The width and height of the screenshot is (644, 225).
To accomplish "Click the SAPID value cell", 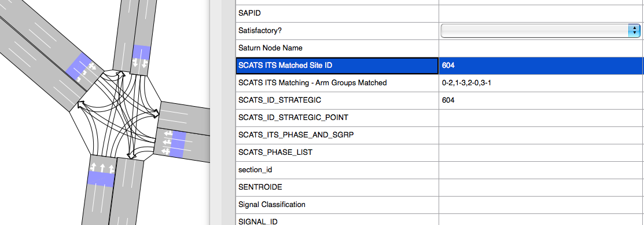I will tap(542, 13).
